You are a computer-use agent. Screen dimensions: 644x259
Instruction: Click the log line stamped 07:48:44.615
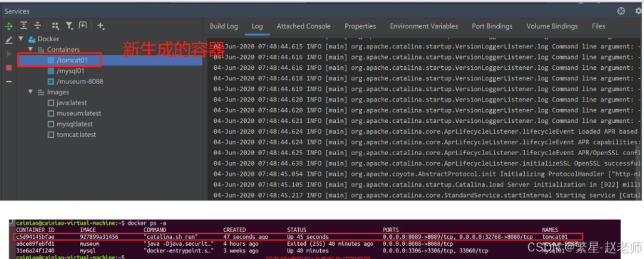coord(427,47)
